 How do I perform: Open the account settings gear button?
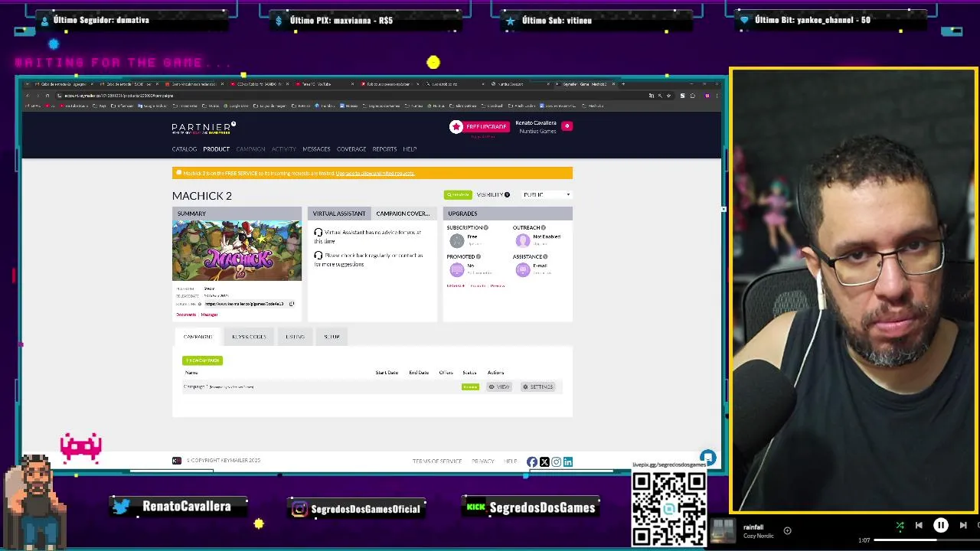(x=567, y=126)
